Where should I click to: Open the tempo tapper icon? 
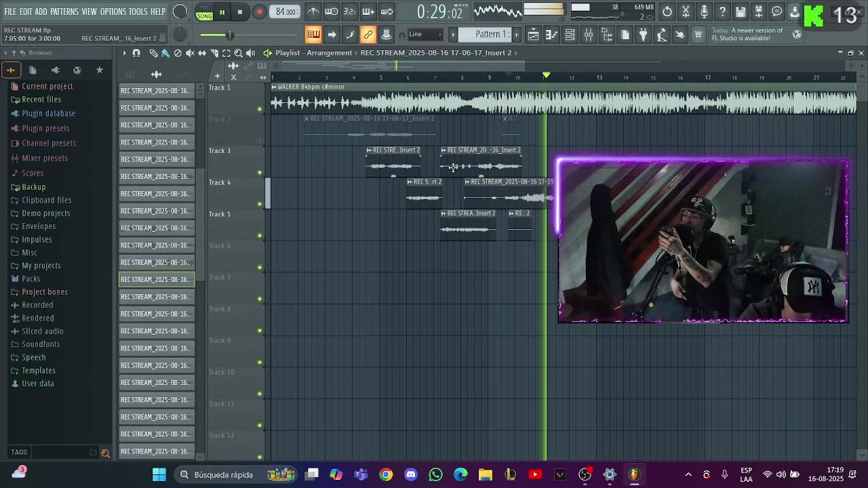[662, 35]
